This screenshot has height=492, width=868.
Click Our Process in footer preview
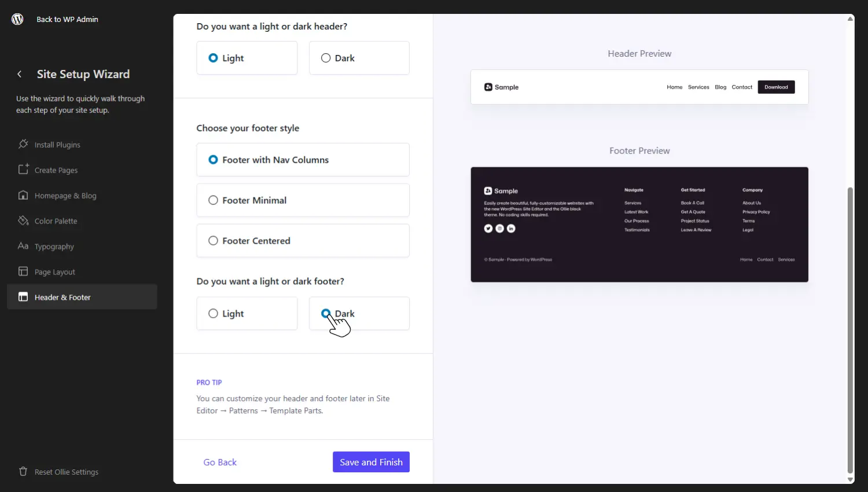point(637,221)
